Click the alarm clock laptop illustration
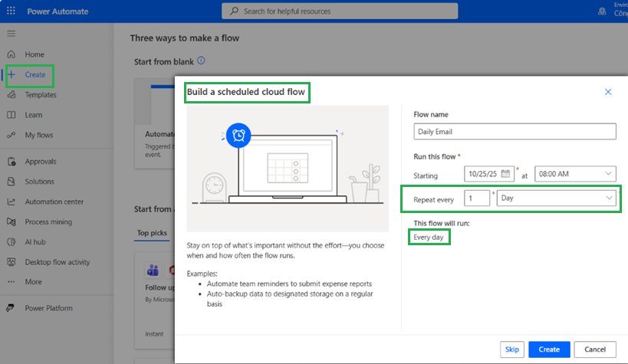 click(288, 169)
